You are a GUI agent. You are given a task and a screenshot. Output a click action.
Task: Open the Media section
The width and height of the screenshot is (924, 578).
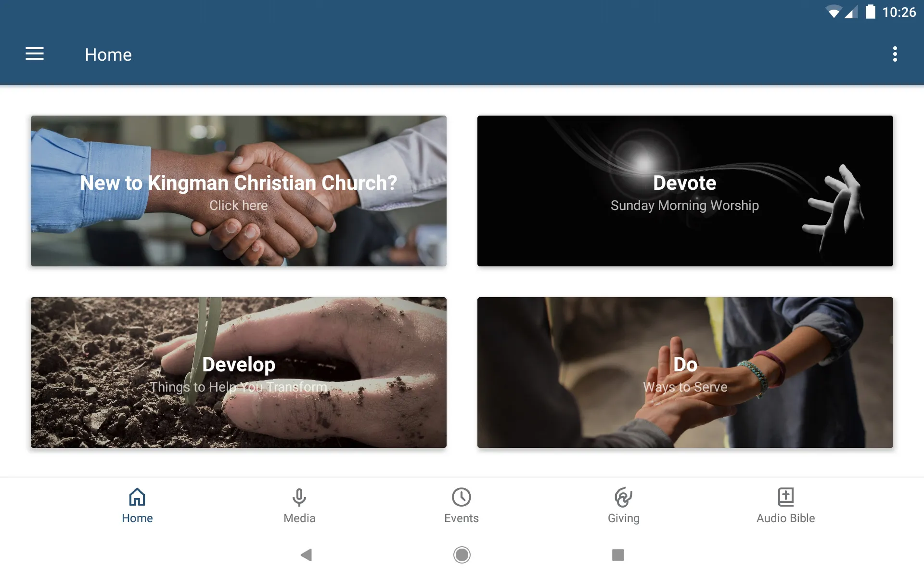(299, 505)
